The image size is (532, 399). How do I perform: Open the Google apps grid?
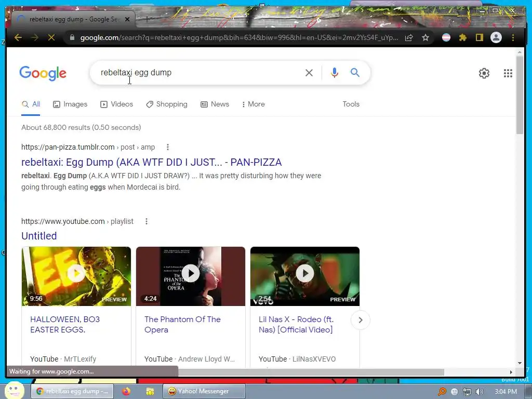(x=508, y=73)
